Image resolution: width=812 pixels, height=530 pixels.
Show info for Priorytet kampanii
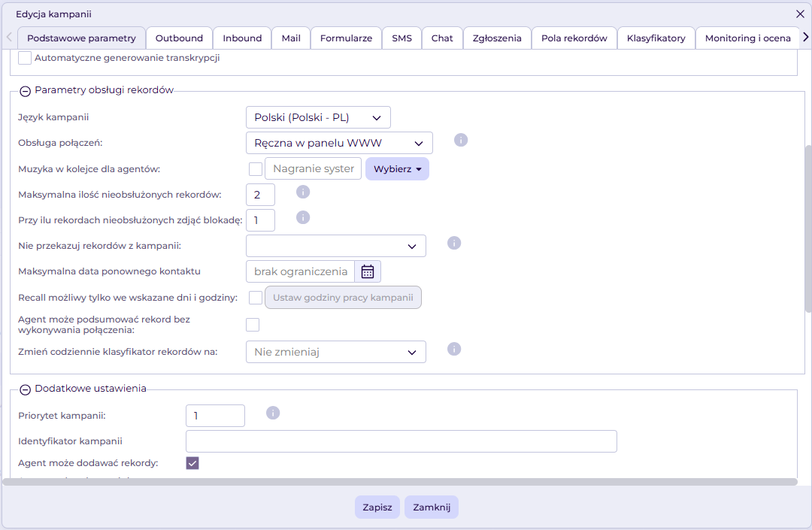273,413
